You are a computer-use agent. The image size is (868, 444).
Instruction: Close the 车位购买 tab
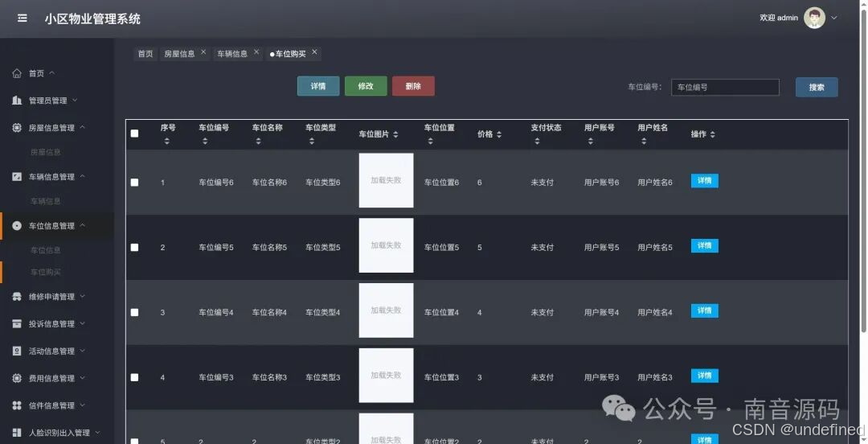click(x=314, y=52)
